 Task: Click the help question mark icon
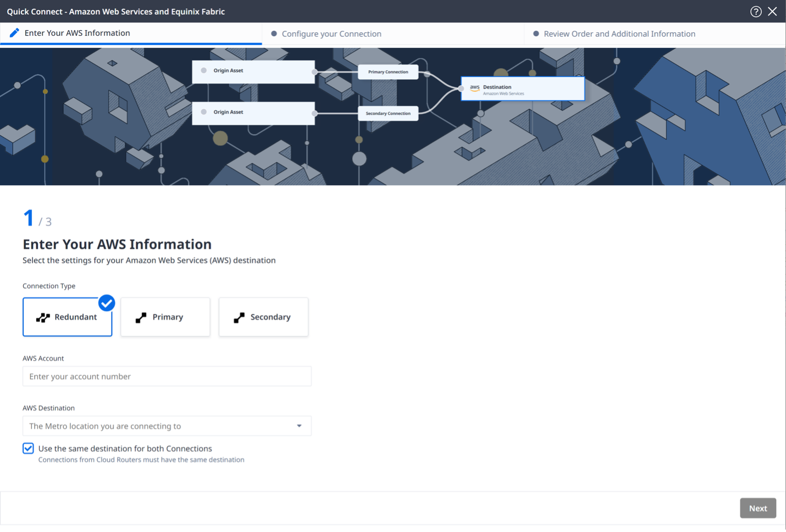click(x=756, y=12)
